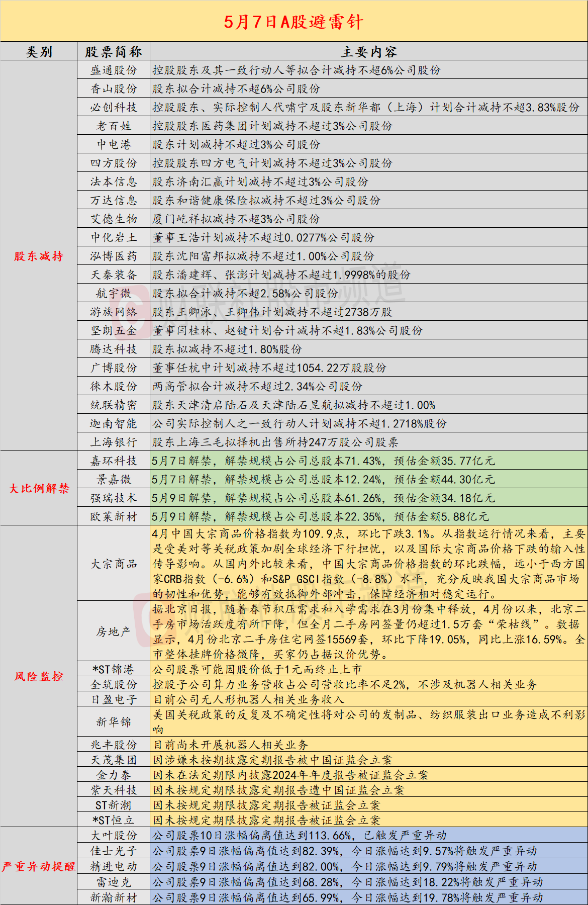
Task: Select stock name 上海银行
Action: click(x=114, y=442)
